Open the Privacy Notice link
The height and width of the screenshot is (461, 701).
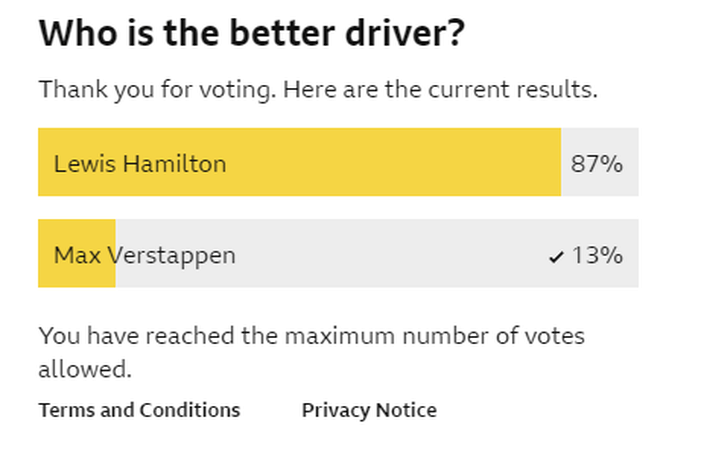[x=369, y=410]
